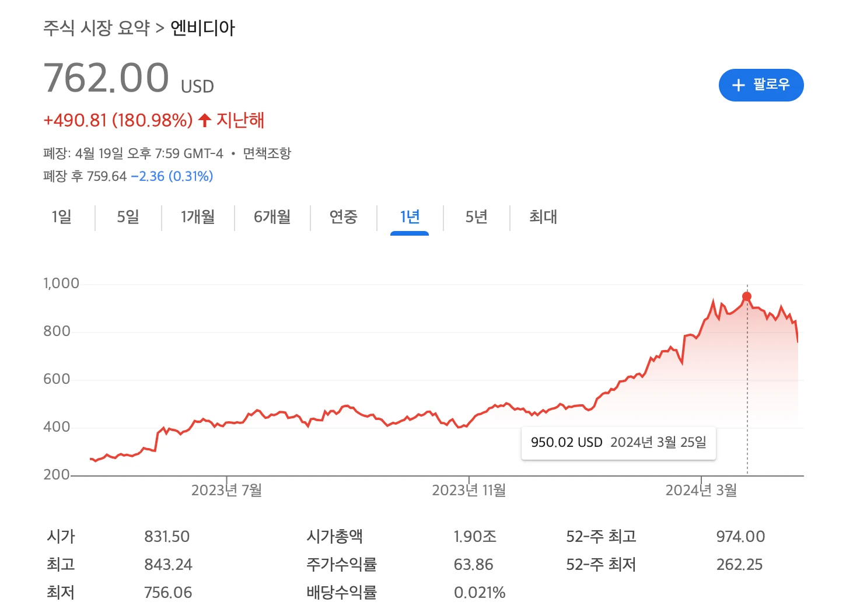This screenshot has width=846, height=616.
Task: Select the 5일 time range tab
Action: click(128, 217)
